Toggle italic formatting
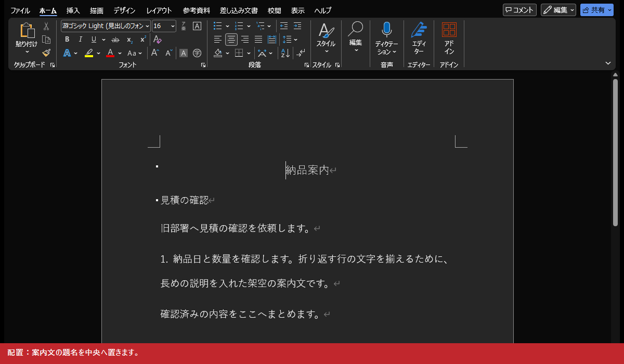This screenshot has height=364, width=624. click(x=80, y=40)
